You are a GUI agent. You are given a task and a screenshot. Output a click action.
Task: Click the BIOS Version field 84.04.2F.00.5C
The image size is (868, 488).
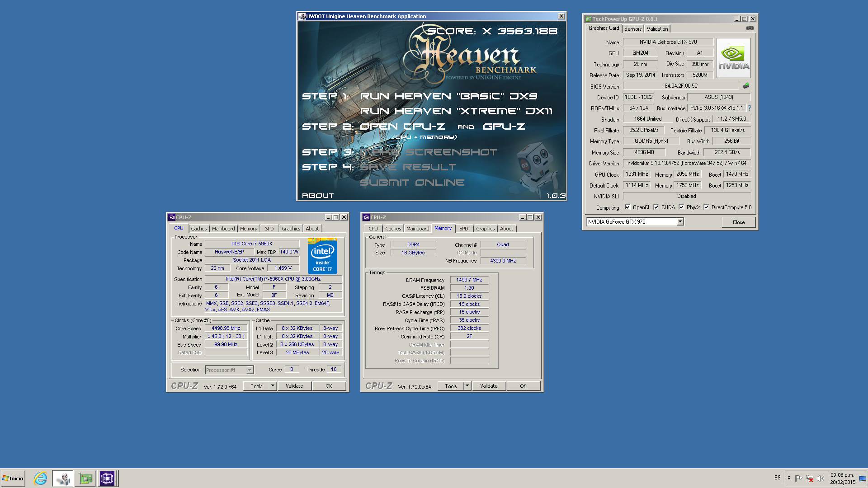pyautogui.click(x=681, y=86)
